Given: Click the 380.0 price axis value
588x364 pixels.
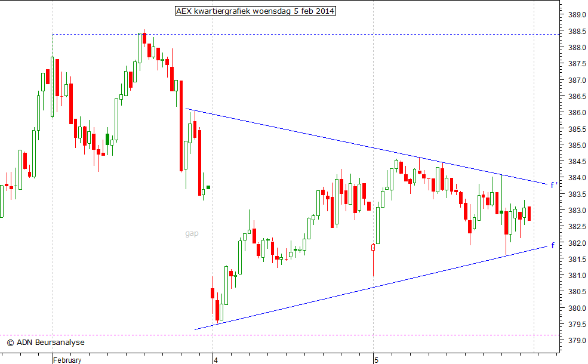Looking at the screenshot, I should pos(577,308).
